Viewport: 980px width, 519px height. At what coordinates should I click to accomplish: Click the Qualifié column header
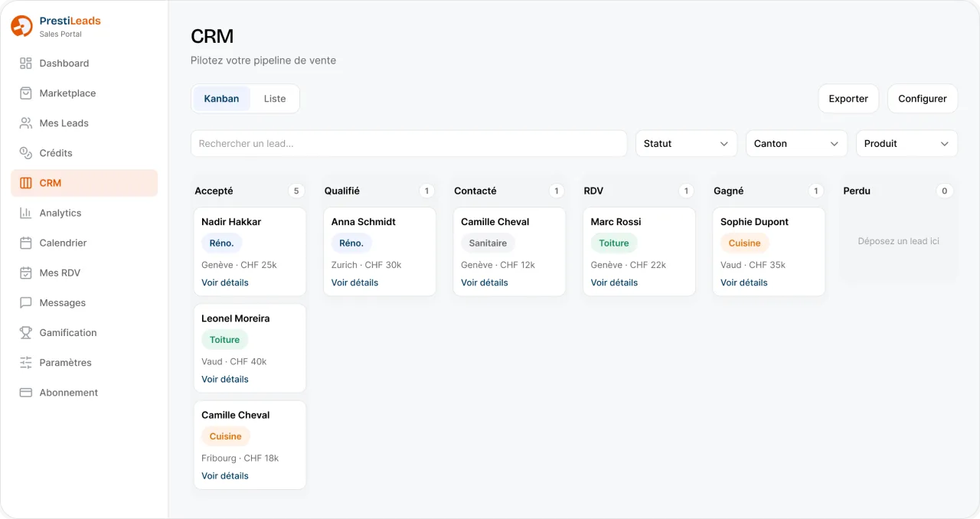click(x=341, y=191)
